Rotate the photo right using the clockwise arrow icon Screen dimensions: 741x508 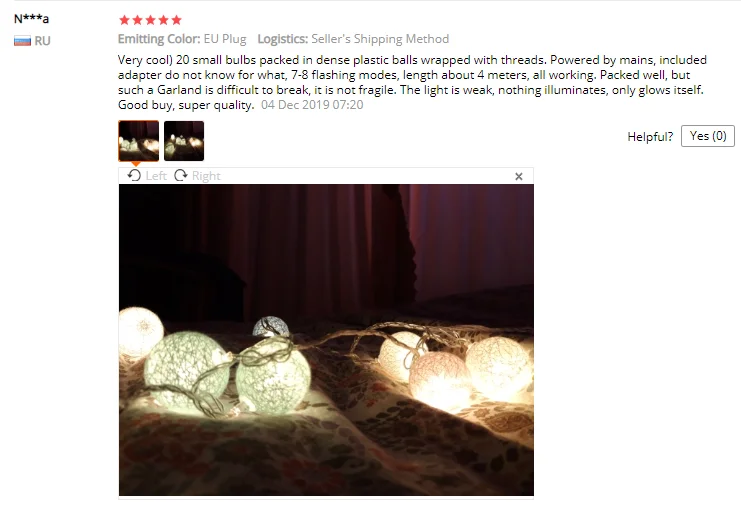pyautogui.click(x=181, y=176)
